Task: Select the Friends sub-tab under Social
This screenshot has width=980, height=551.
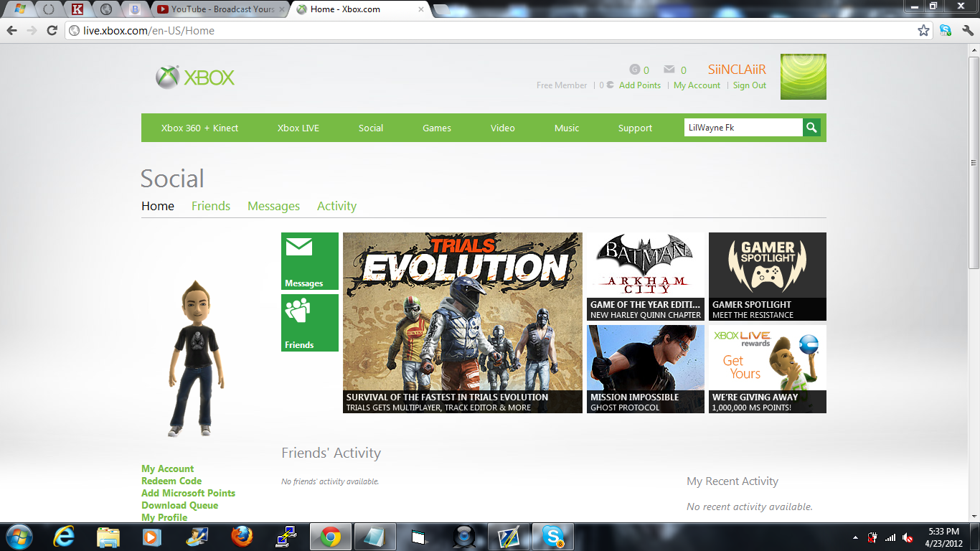Action: [x=211, y=206]
